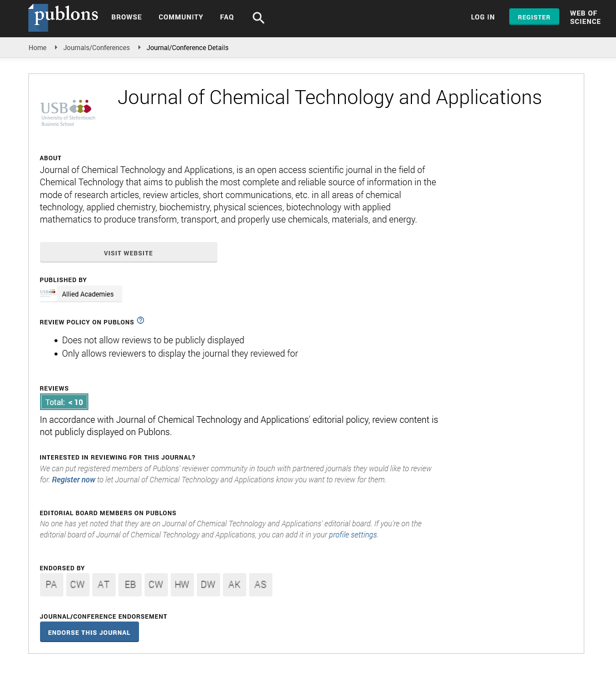Click the Publons logo
Viewport: 616px width, 676px height.
pos(63,17)
